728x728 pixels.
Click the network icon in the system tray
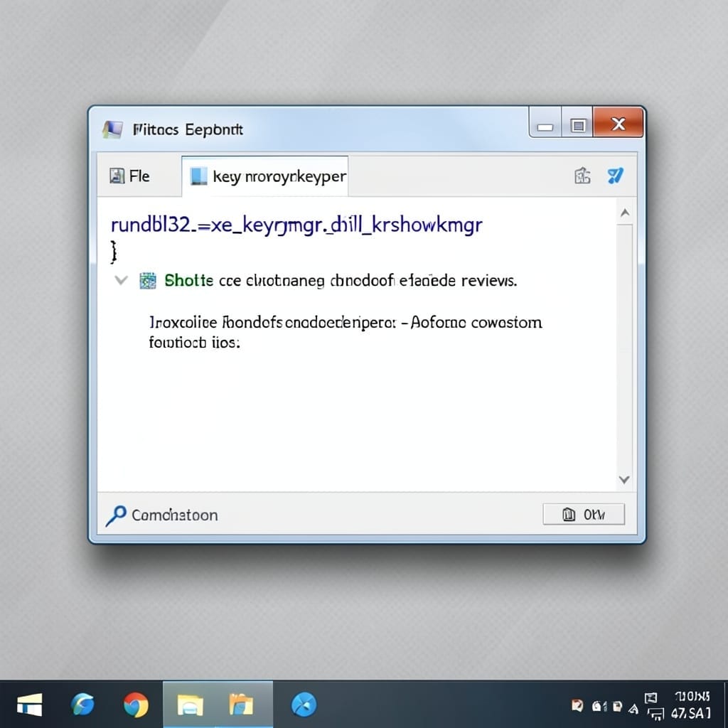655,714
